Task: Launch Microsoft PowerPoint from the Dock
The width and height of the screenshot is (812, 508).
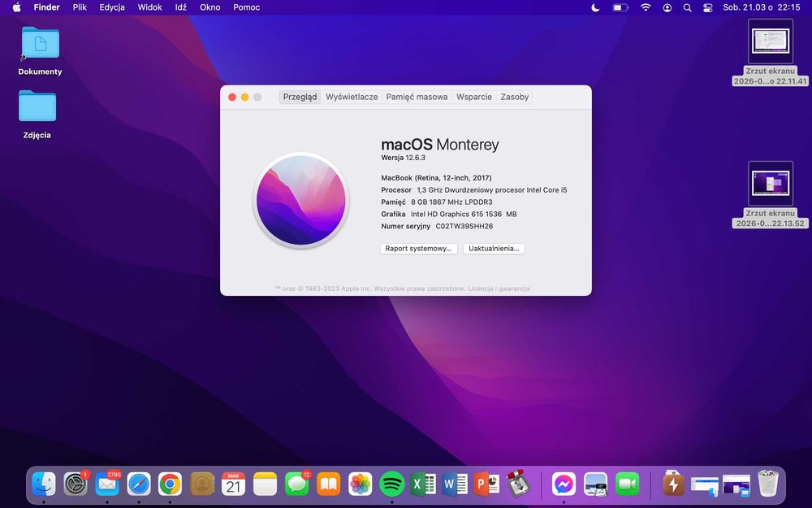Action: pyautogui.click(x=486, y=484)
